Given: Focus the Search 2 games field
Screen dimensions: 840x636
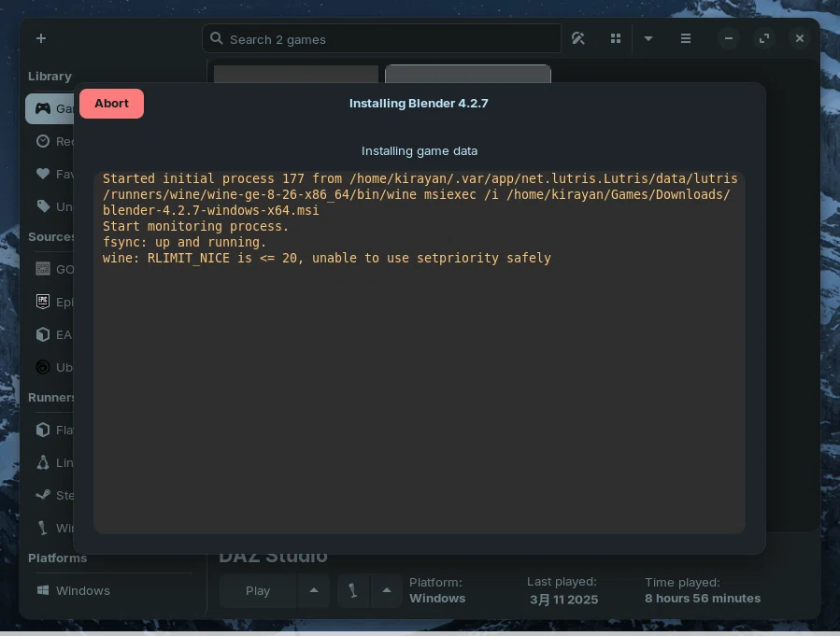Looking at the screenshot, I should [x=381, y=39].
